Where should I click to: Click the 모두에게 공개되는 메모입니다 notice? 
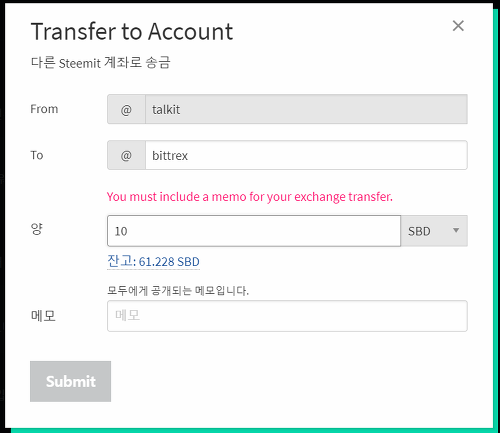pos(178,290)
